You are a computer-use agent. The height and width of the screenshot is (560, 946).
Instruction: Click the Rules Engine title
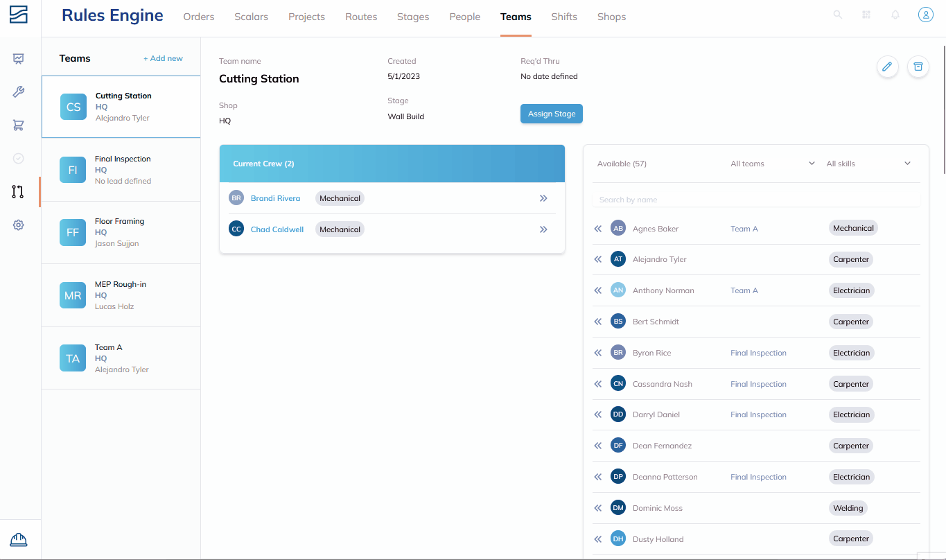coord(112,15)
